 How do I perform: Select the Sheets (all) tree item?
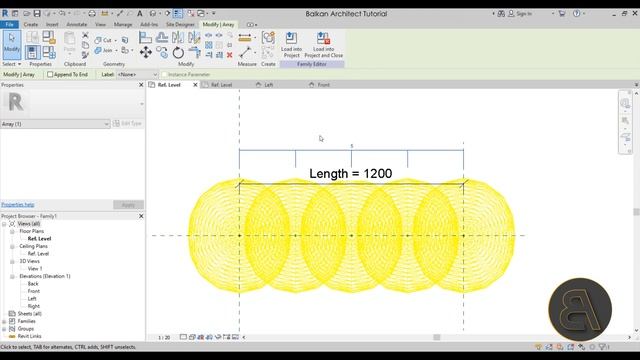(x=30, y=313)
